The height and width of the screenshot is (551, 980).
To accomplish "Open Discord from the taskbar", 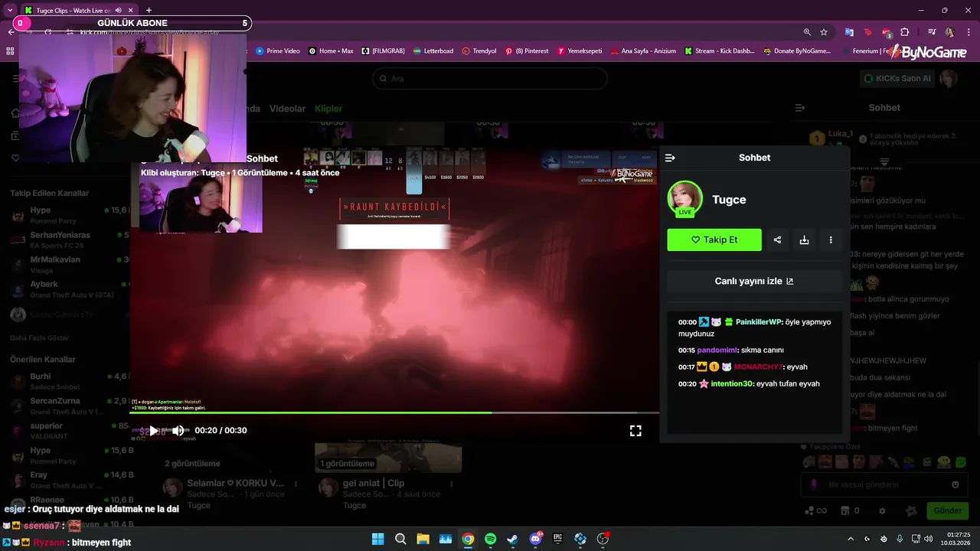I will click(535, 539).
